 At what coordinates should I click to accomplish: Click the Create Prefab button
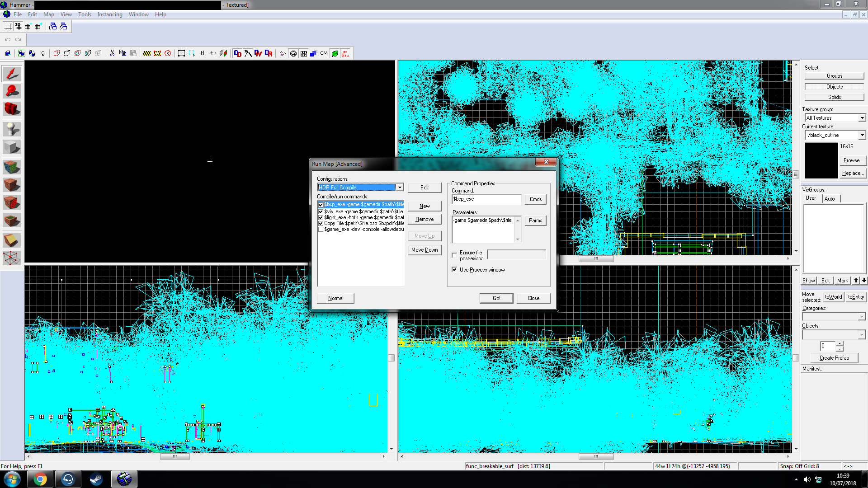(834, 358)
